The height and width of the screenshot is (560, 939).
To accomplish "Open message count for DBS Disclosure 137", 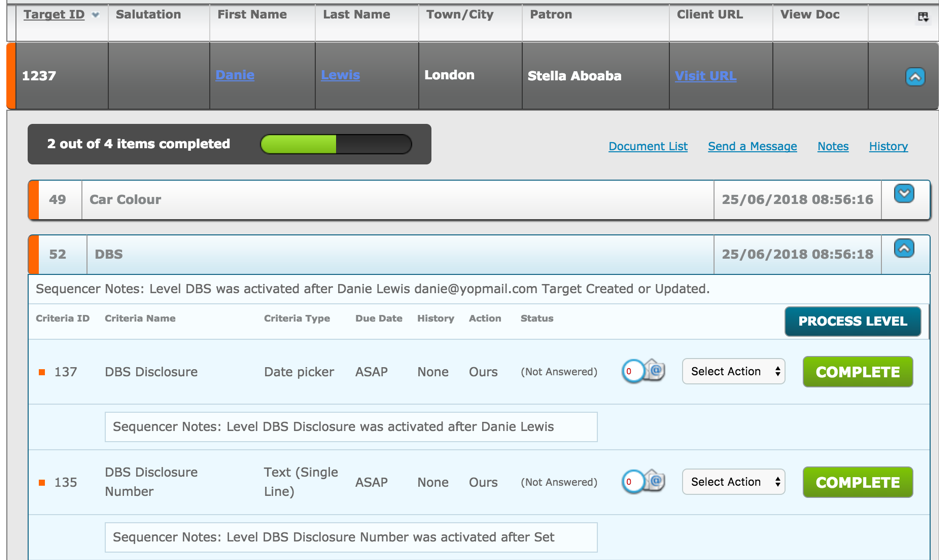I will click(632, 371).
